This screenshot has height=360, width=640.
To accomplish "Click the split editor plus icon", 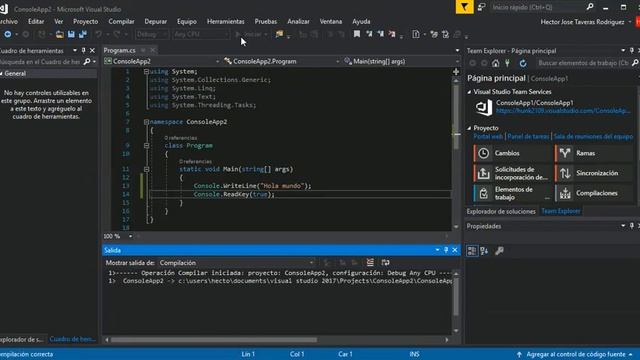I will coord(456,72).
